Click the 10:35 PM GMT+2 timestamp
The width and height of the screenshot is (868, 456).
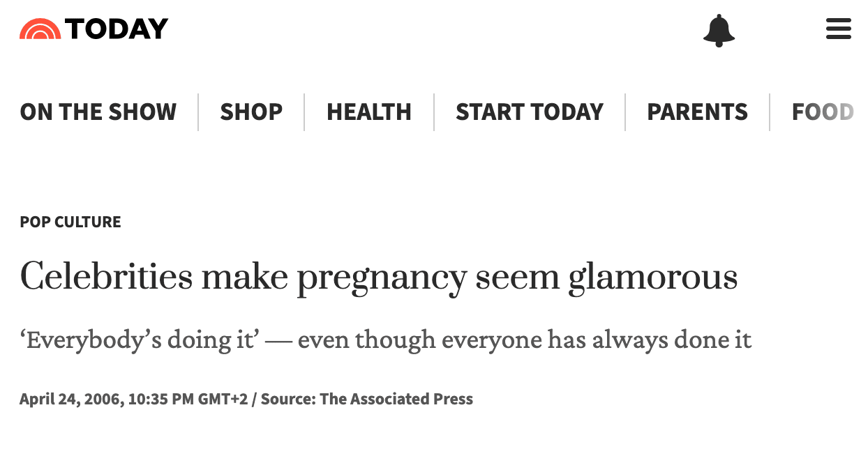pyautogui.click(x=188, y=400)
